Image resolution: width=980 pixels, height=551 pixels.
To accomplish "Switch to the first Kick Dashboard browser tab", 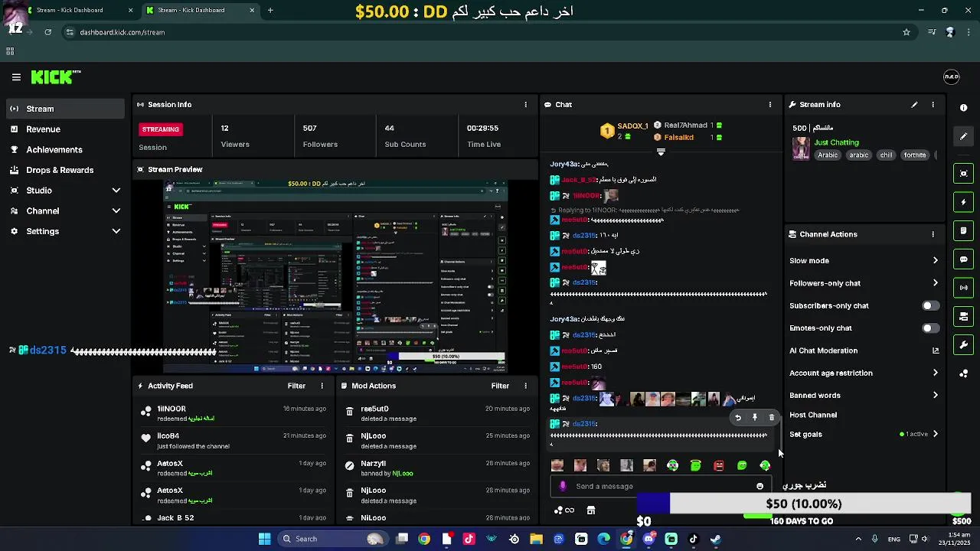I will click(x=75, y=11).
